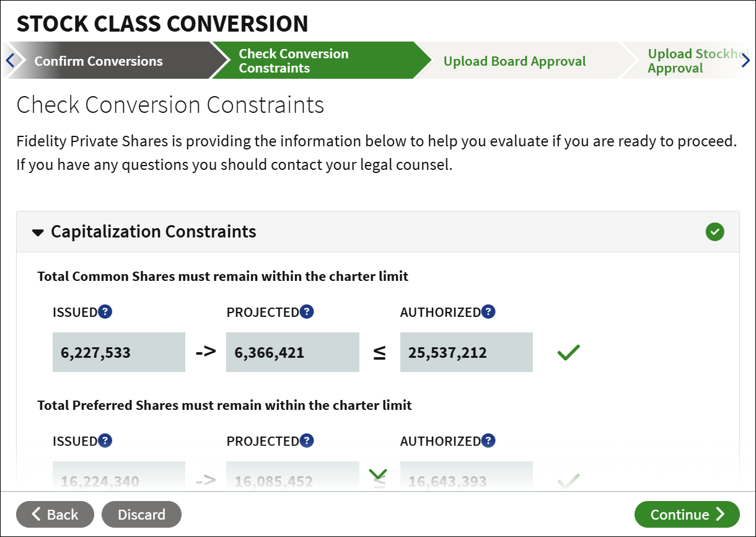Image resolution: width=756 pixels, height=537 pixels.
Task: Click help icon beside Preferred ISSUED label
Action: point(105,441)
